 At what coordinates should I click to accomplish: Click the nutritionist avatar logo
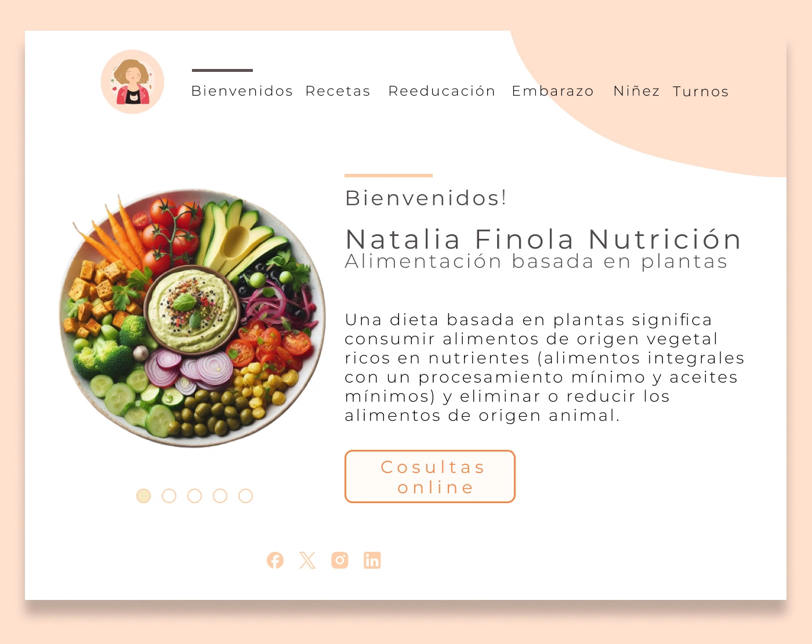coord(132,82)
